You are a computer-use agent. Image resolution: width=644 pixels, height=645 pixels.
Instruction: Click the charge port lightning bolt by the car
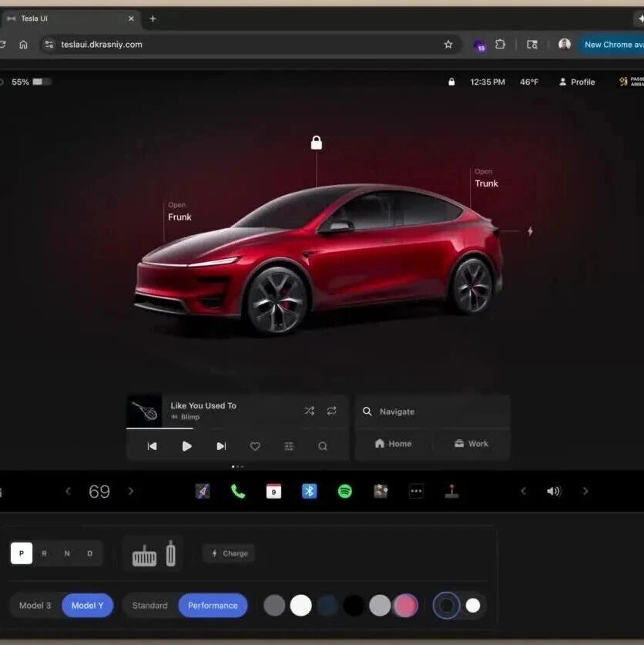tap(531, 231)
